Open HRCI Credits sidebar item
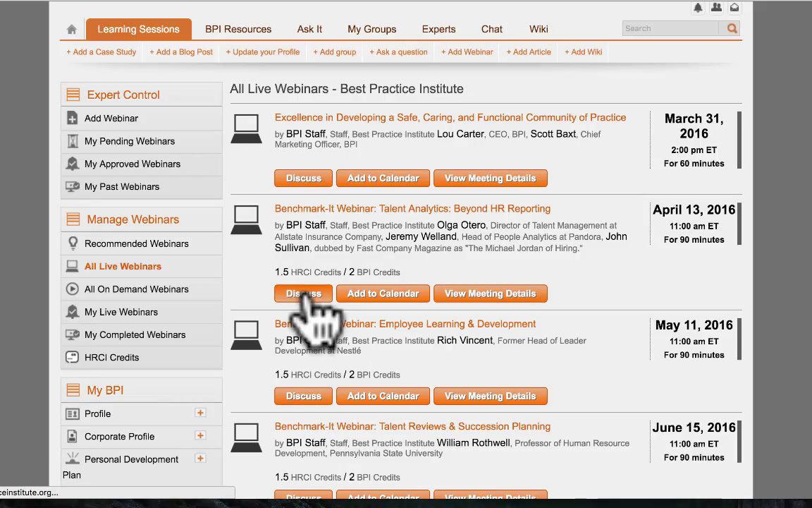This screenshot has height=508, width=812. click(142, 358)
